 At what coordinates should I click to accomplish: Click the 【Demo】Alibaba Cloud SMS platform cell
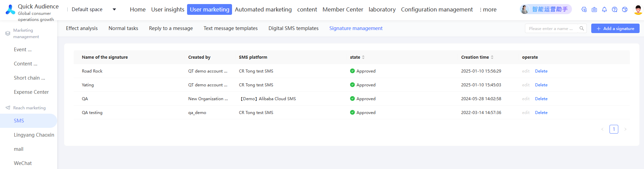[x=268, y=98]
